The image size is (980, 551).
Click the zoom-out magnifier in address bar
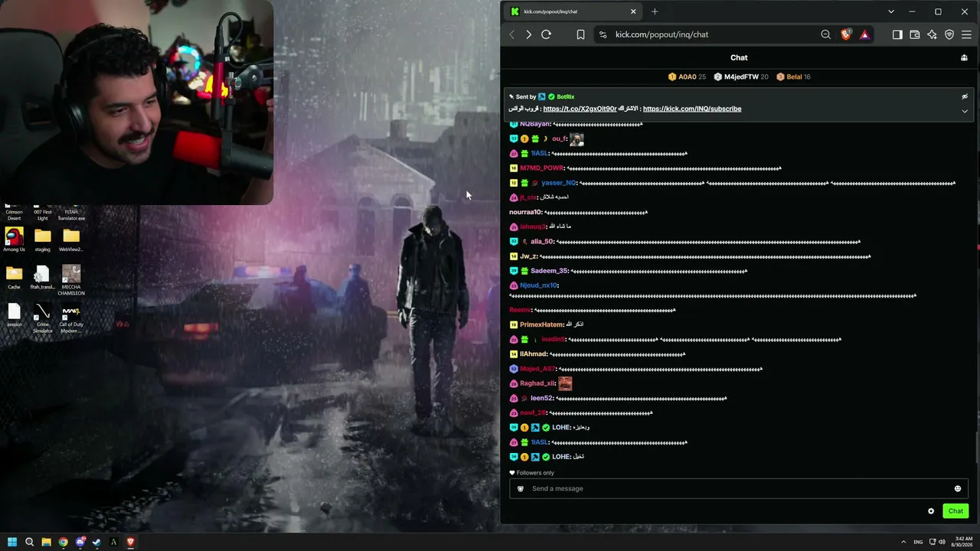pyautogui.click(x=825, y=34)
